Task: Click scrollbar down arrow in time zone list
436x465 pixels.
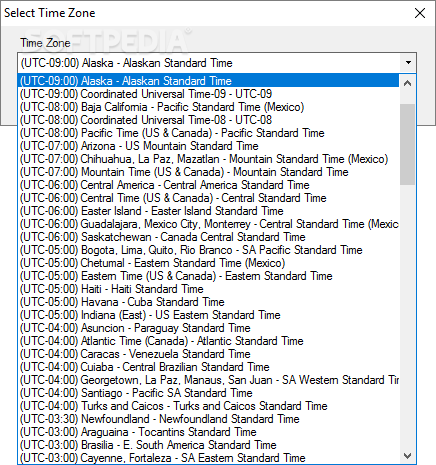Action: pos(407,456)
